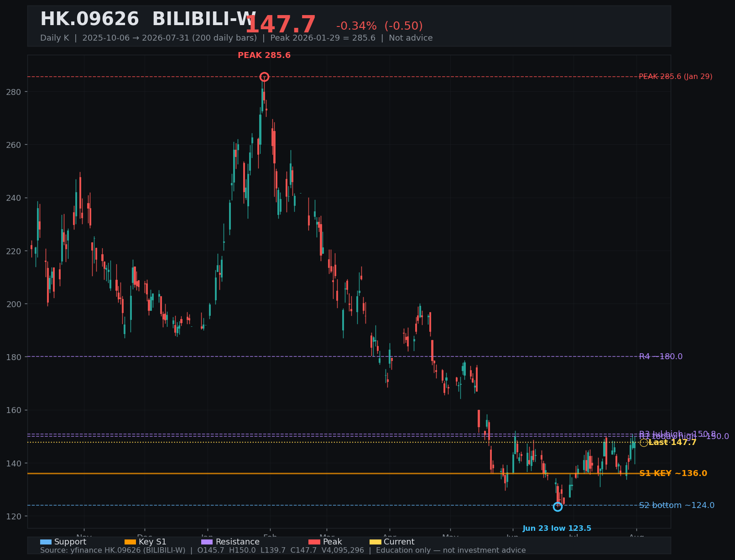
Task: Click the 'S2 bottom ~124.0' support label
Action: point(677,506)
